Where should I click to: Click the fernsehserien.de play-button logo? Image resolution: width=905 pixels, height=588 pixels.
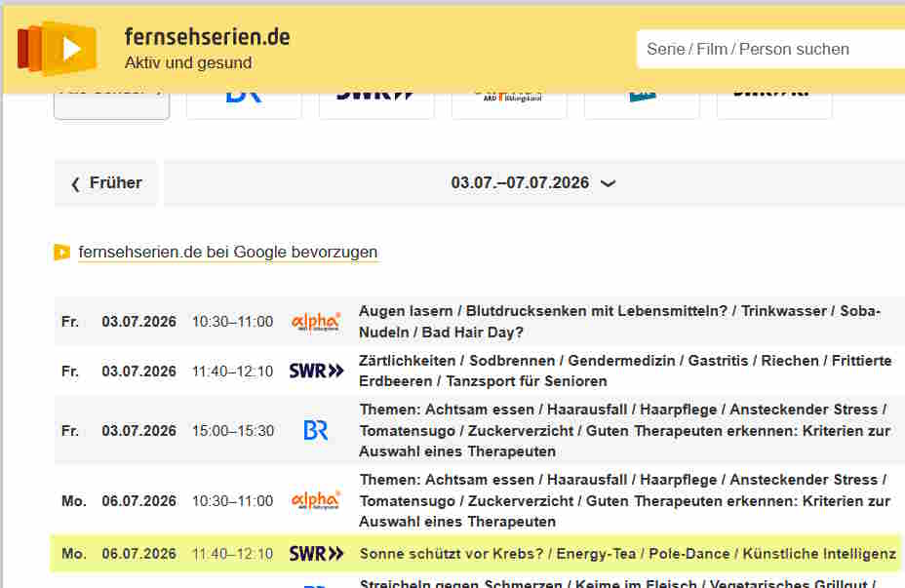pos(57,49)
